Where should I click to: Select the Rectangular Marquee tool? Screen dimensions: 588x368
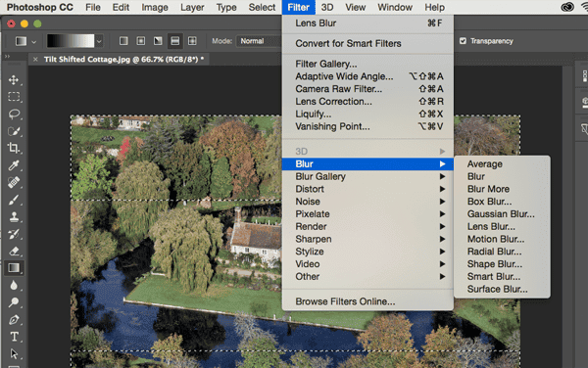coord(14,97)
